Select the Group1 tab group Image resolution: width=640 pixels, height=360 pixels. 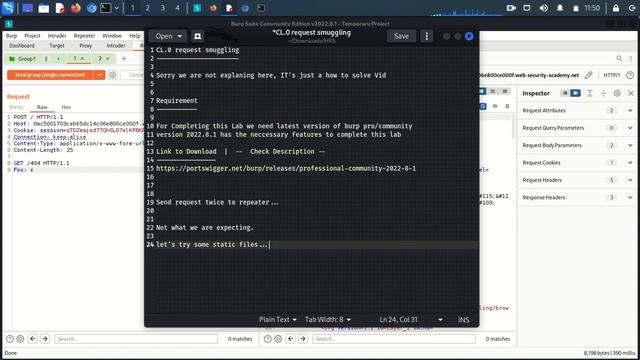(27, 59)
